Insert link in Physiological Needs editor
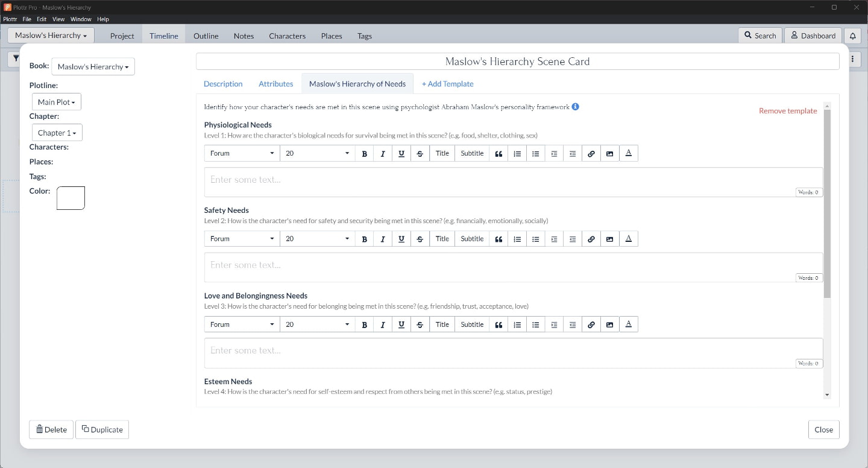Image resolution: width=868 pixels, height=468 pixels. (x=591, y=153)
